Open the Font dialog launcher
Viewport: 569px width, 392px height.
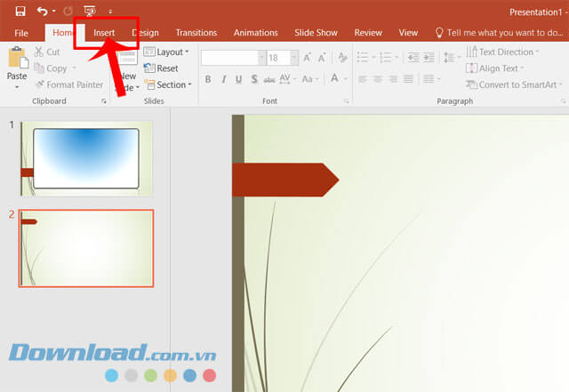pyautogui.click(x=347, y=101)
